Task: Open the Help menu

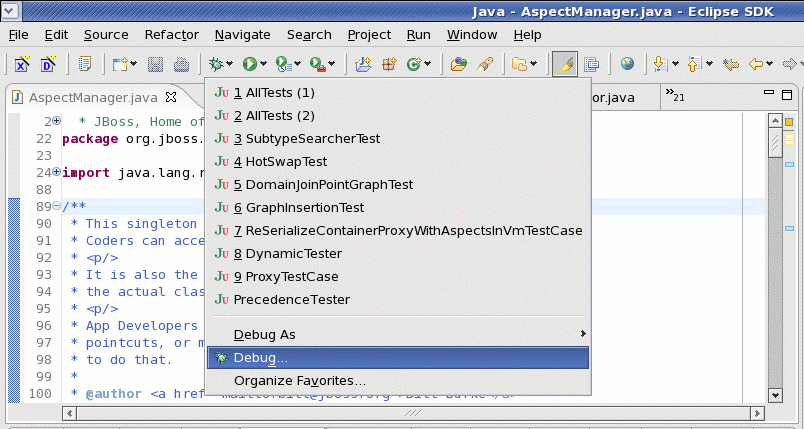Action: pos(527,35)
